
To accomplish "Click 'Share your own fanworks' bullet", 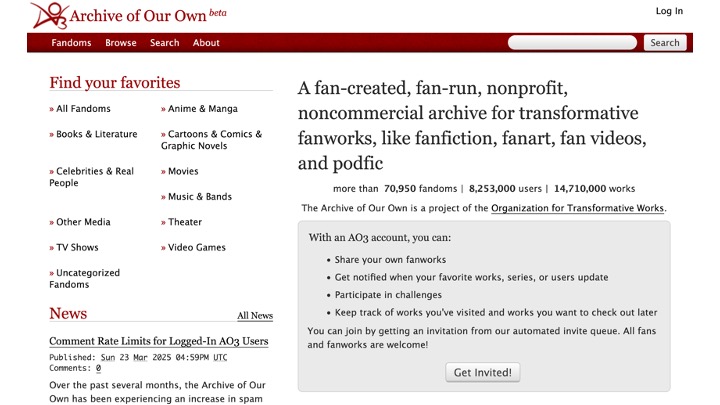I will tap(390, 259).
